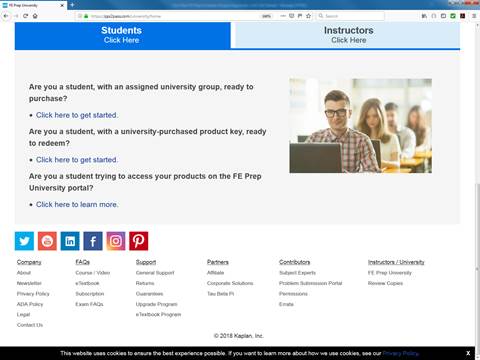
Task: Open the Legal footer link
Action: click(23, 315)
